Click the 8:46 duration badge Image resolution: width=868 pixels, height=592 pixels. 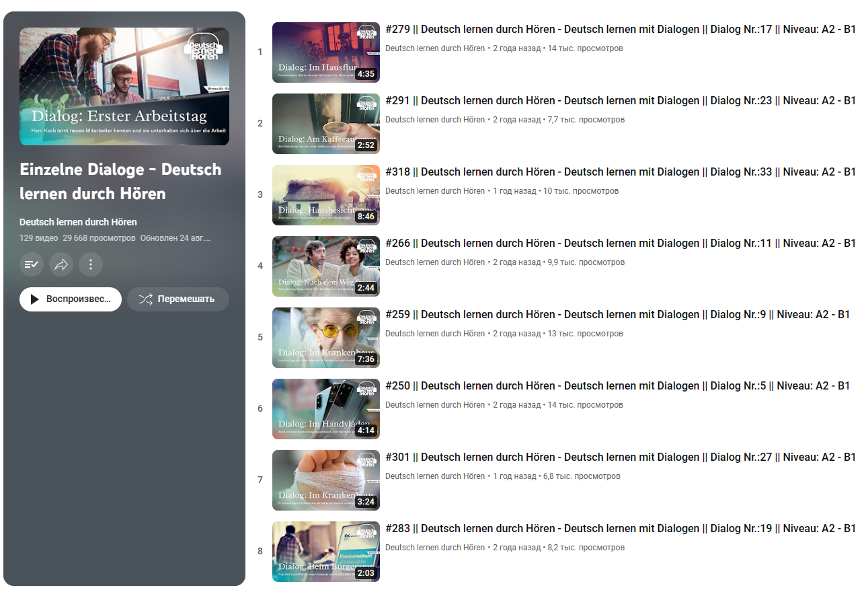click(366, 217)
